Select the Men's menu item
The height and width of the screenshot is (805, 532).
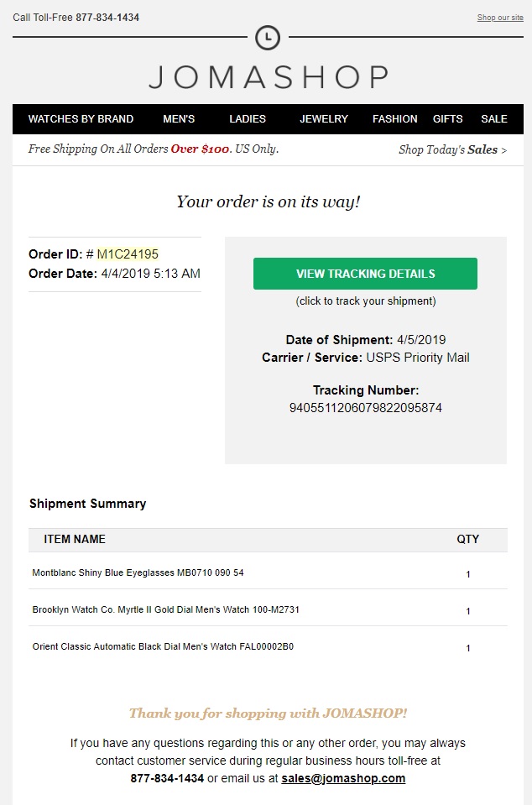point(179,119)
